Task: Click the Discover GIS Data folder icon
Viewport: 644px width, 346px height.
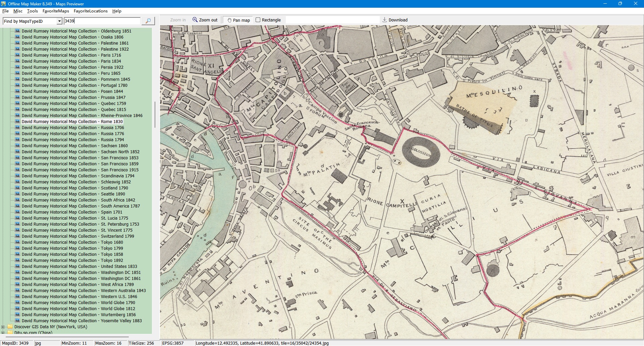Action: coord(10,327)
